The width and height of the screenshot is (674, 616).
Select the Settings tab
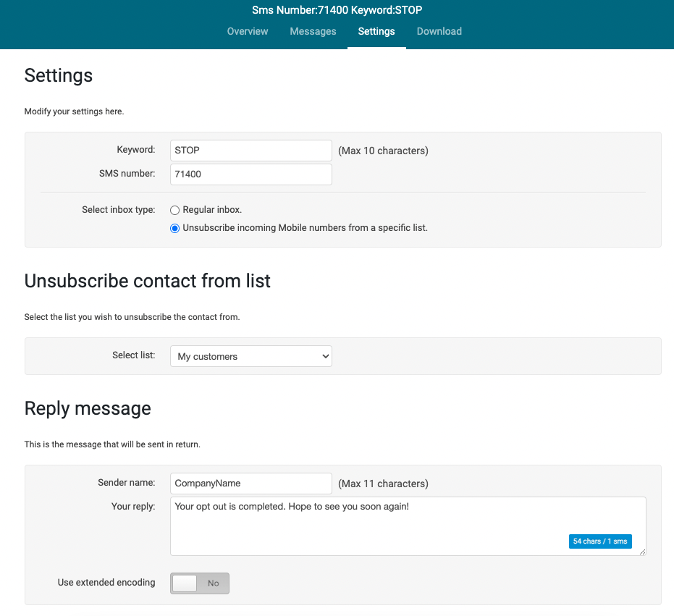[376, 31]
